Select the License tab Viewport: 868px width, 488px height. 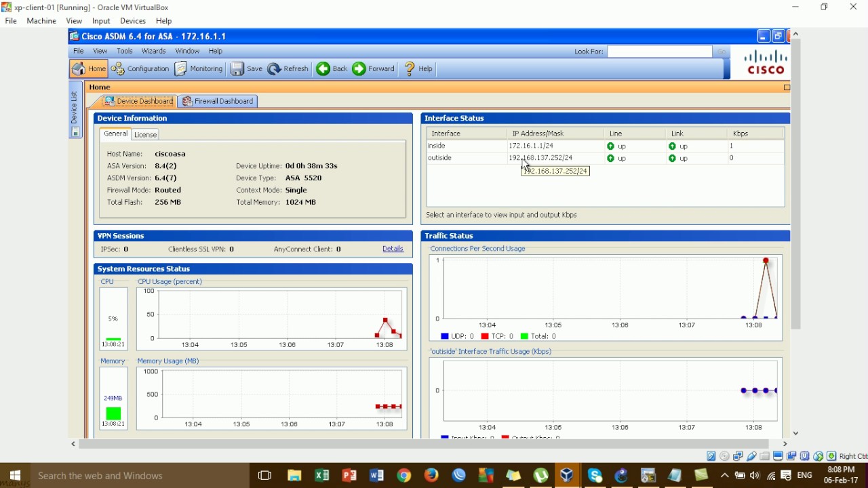coord(145,135)
